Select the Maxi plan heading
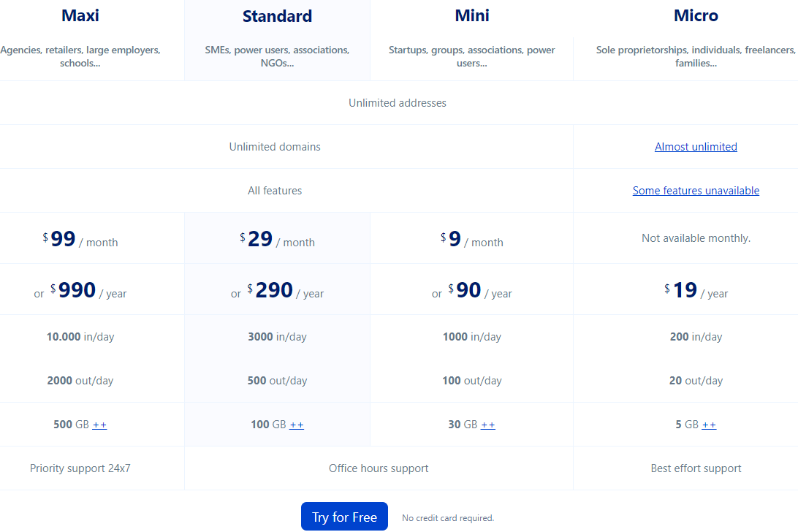This screenshot has width=798, height=532. point(80,15)
